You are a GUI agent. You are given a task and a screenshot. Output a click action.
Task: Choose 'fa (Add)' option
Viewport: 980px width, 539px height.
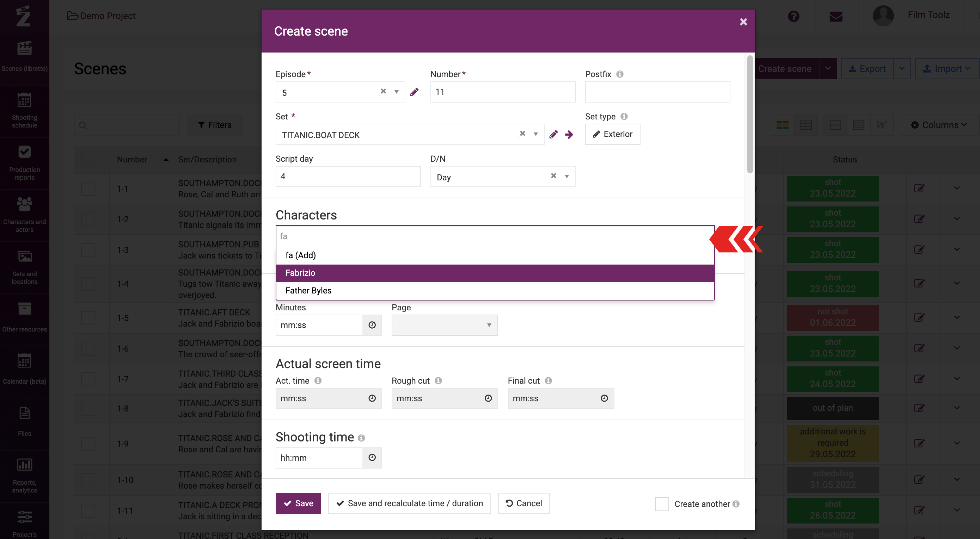(x=495, y=255)
